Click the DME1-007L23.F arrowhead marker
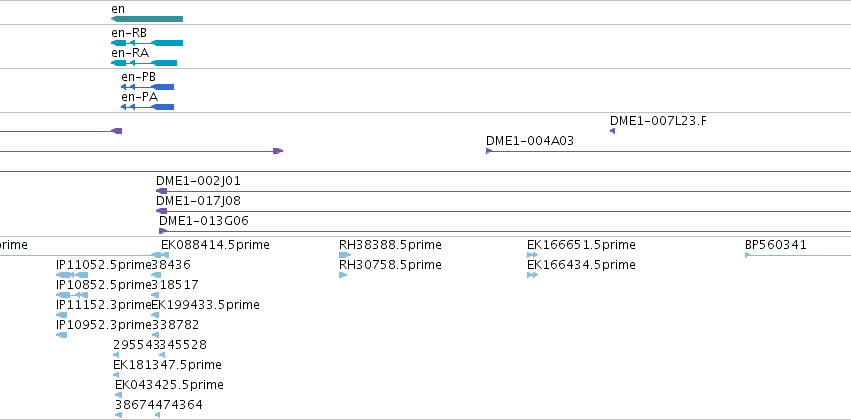Viewport: 851px width, 420px height. [x=612, y=131]
